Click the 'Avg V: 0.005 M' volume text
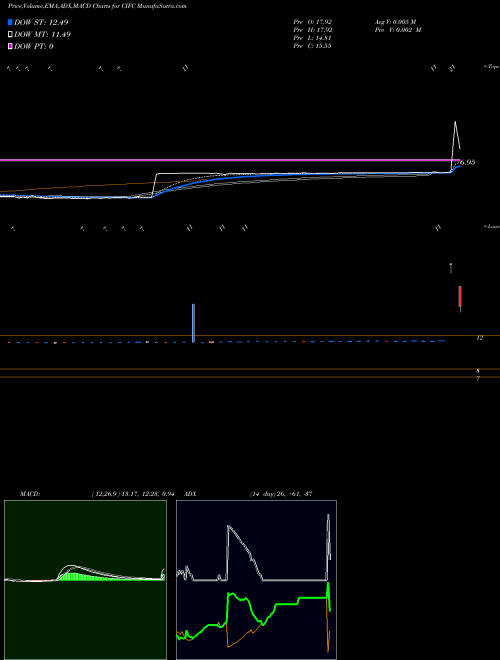This screenshot has width=500, height=660. coord(397,21)
